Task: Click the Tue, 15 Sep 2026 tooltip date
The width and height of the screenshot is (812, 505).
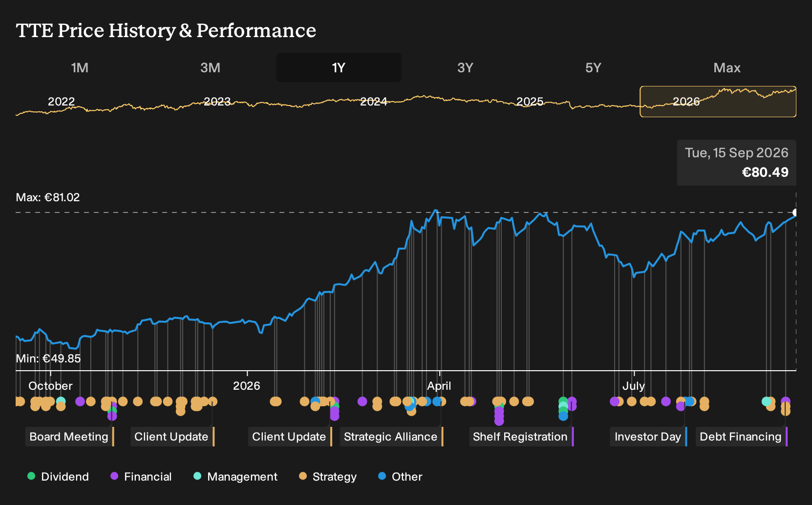Action: tap(737, 153)
